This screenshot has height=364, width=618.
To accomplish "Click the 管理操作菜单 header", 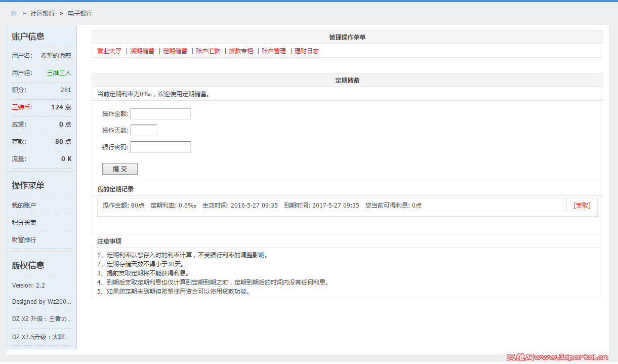I will click(x=347, y=37).
